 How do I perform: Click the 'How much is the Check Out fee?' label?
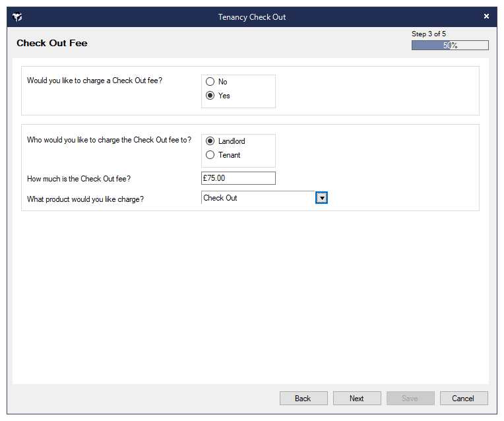tap(79, 179)
